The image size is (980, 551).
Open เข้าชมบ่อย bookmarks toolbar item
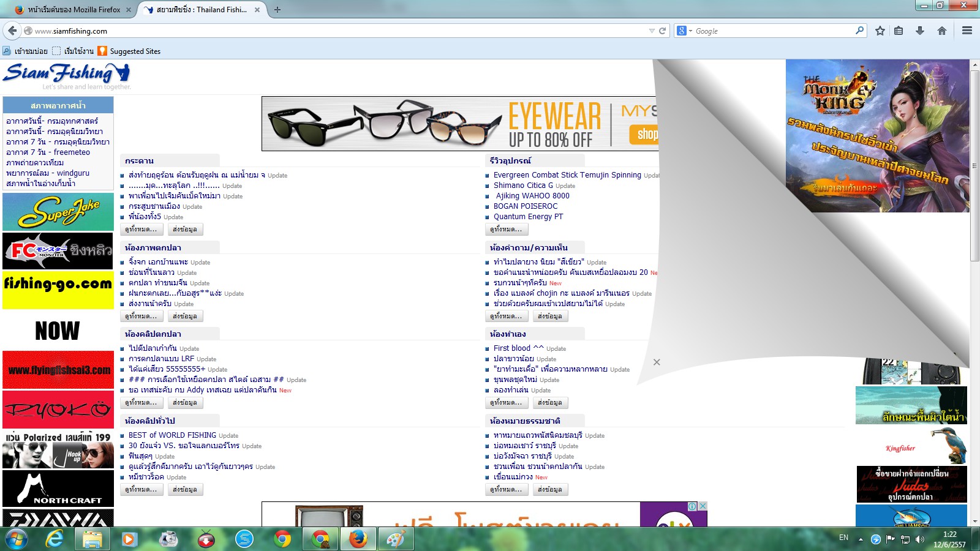click(x=25, y=51)
